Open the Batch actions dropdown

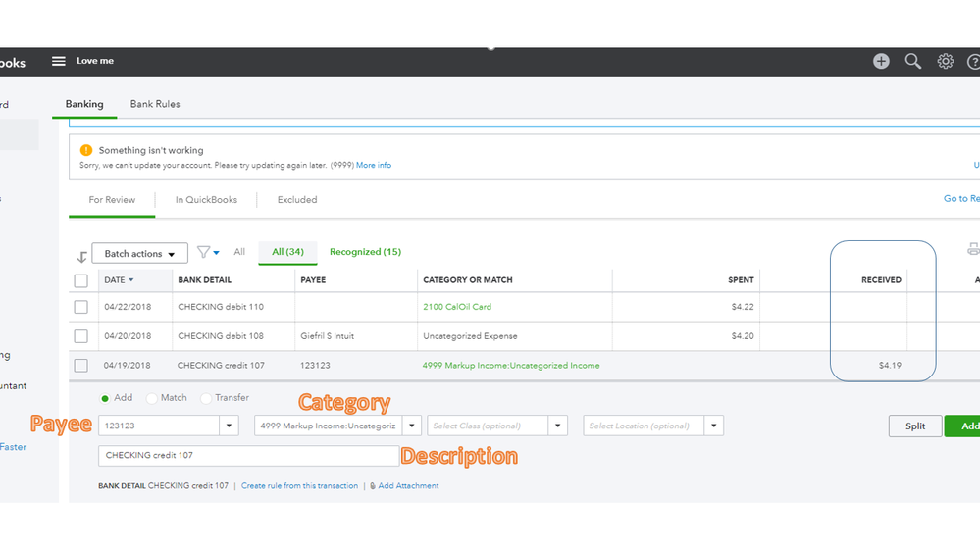(139, 253)
